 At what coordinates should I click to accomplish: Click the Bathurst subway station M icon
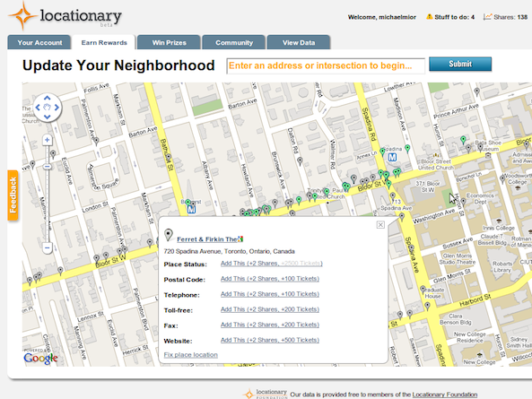[191, 210]
